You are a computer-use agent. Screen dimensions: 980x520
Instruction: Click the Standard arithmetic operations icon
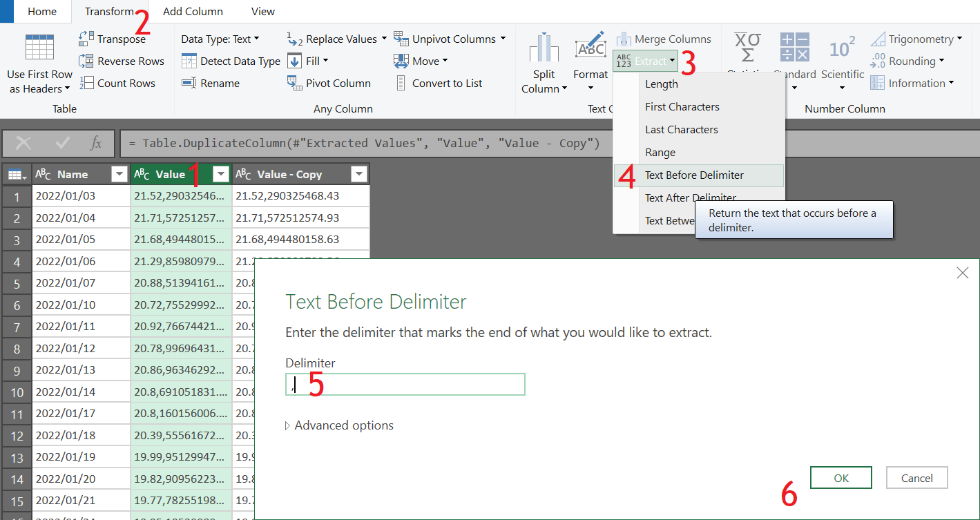794,48
